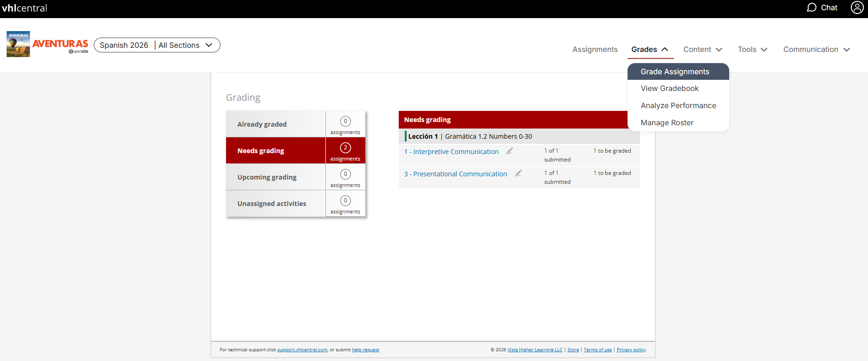Edit Interpretive Communication with pencil icon
Image resolution: width=868 pixels, height=361 pixels.
coord(509,151)
